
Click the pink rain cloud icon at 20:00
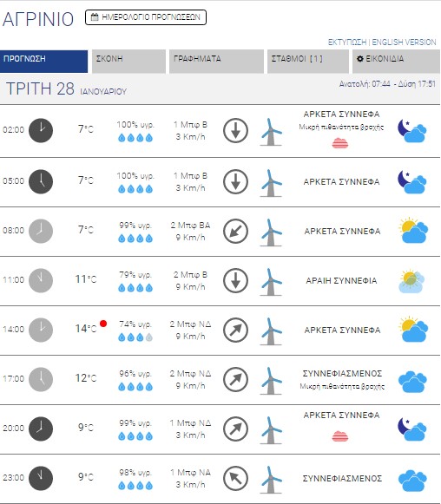tap(340, 435)
